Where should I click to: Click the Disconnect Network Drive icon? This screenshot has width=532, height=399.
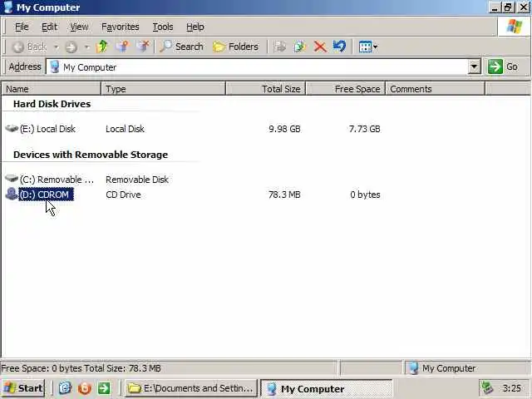143,47
